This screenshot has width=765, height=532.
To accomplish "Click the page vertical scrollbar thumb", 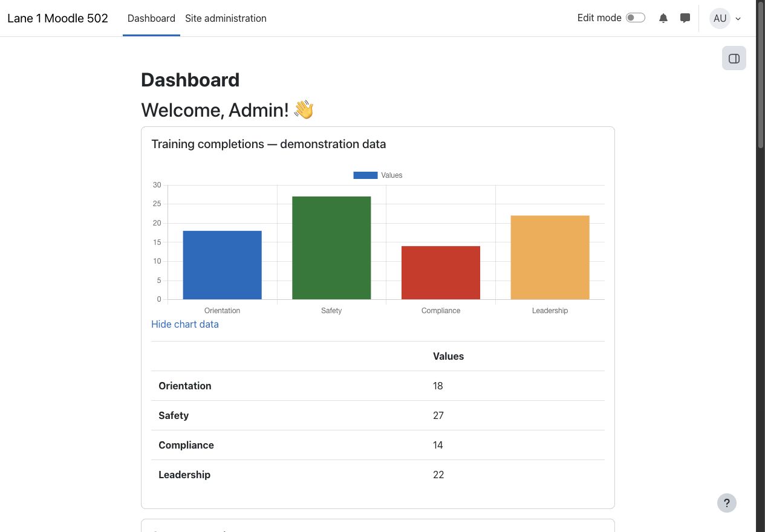I will tap(761, 74).
